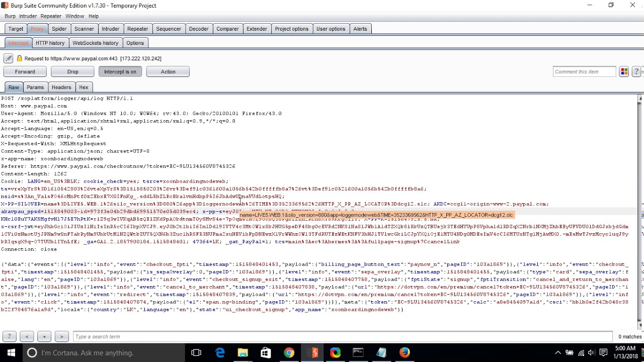This screenshot has width=644, height=362.
Task: Click the 'Content-Length: 1262' header line
Action: click(34, 174)
